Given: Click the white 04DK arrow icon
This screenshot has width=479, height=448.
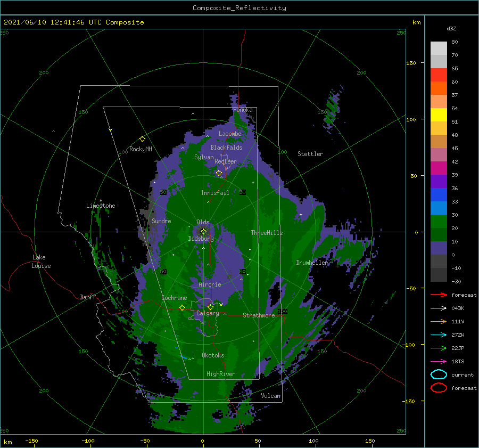Looking at the screenshot, I should (439, 308).
